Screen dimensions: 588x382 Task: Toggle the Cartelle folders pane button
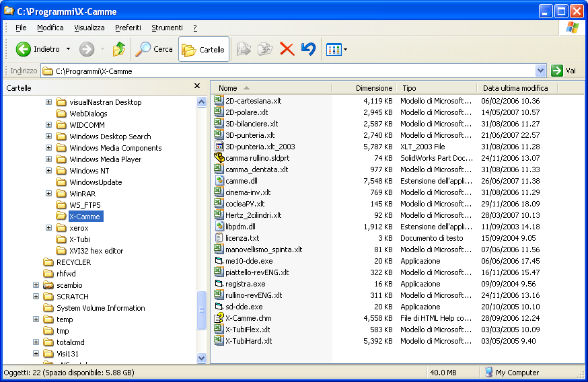click(x=204, y=49)
